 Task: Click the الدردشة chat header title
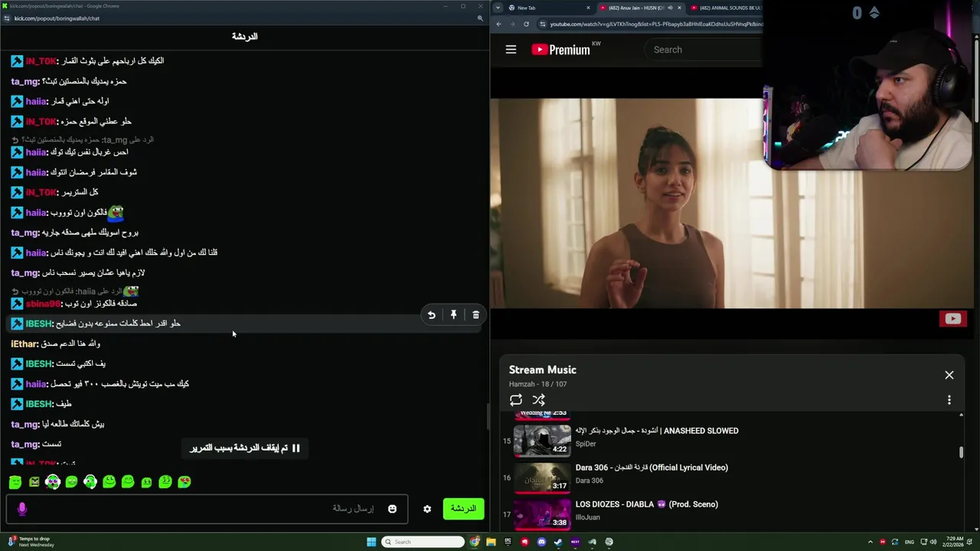244,36
